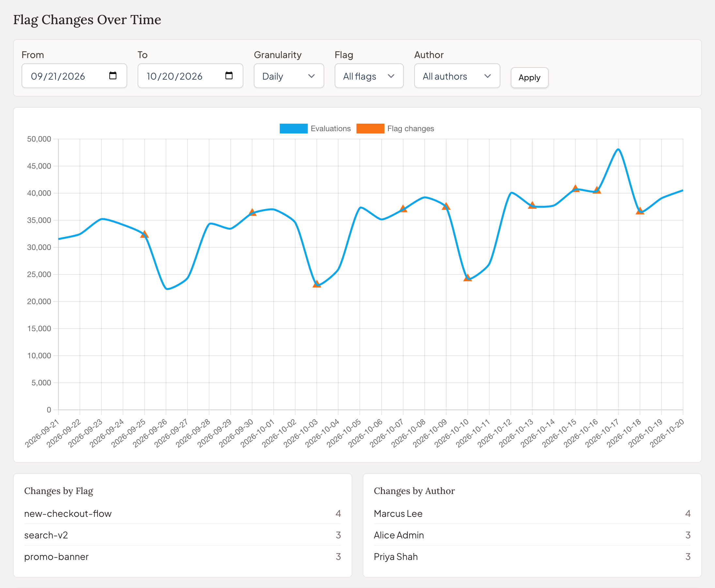The height and width of the screenshot is (588, 715).
Task: Open the Flag dropdown showing All flags
Action: (369, 76)
